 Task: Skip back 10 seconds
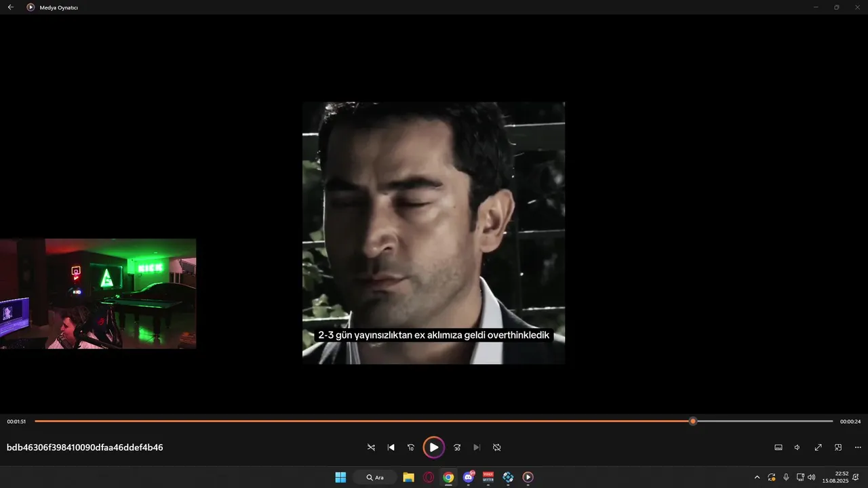click(x=410, y=447)
